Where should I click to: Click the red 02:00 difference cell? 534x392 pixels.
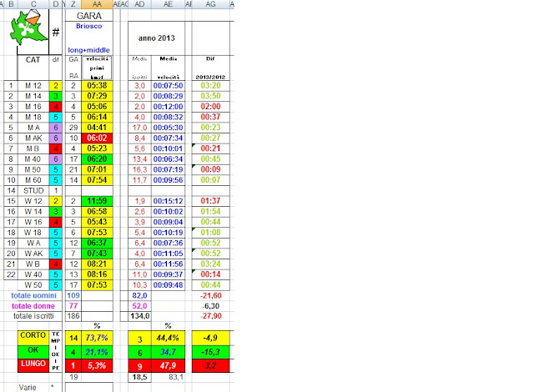coord(211,107)
